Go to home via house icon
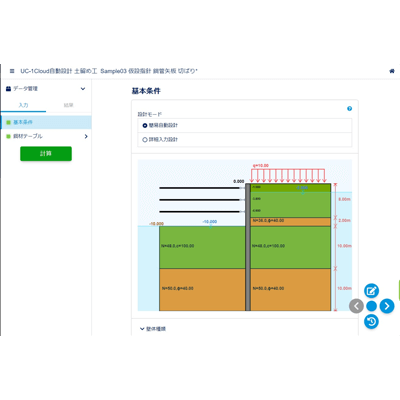This screenshot has width=400, height=400. point(392,71)
